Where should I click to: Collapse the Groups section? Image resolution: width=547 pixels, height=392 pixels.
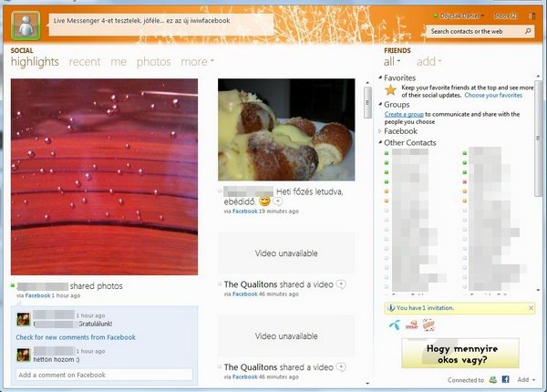point(380,104)
